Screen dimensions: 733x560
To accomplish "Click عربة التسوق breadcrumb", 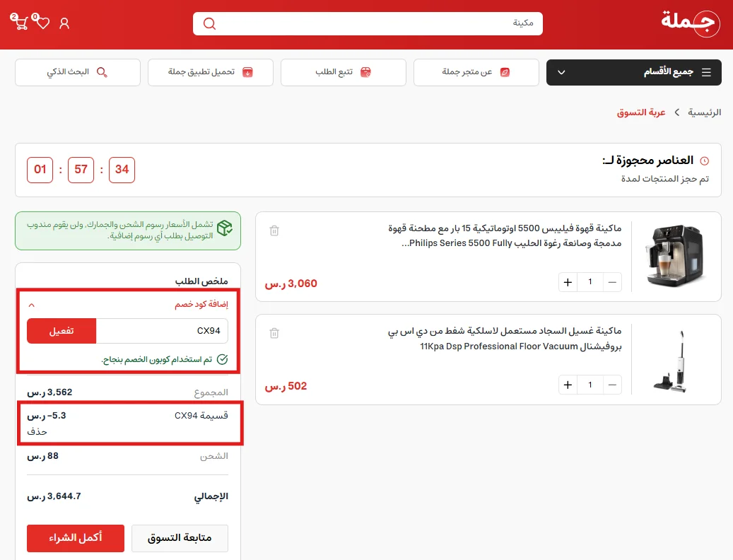I will [641, 112].
